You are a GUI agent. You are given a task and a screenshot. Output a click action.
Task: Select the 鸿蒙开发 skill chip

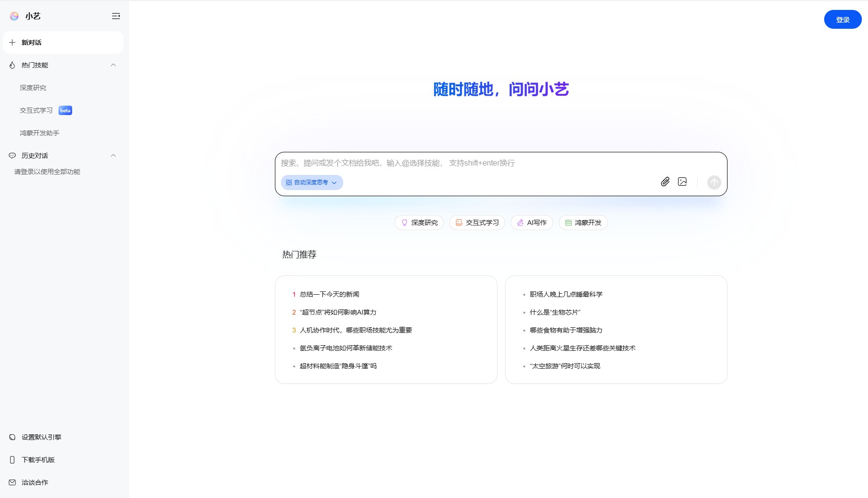pos(583,222)
